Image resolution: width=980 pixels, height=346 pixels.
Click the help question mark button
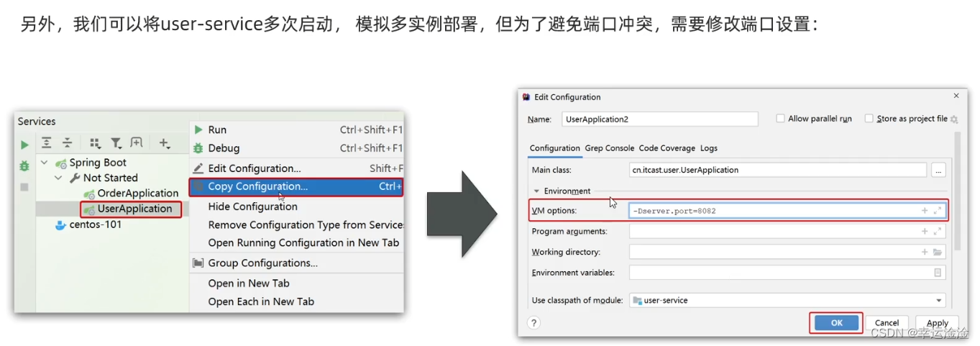click(533, 323)
